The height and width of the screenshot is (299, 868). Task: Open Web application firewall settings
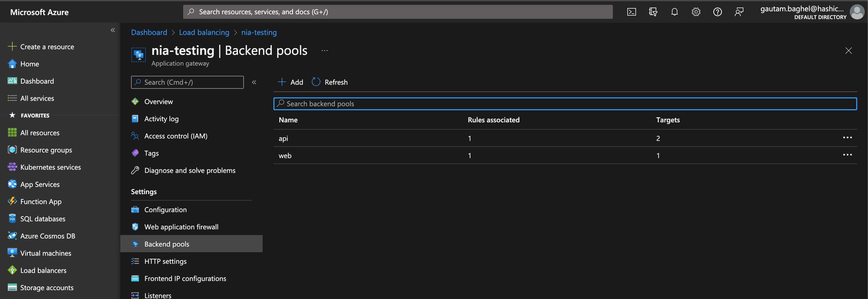click(181, 227)
